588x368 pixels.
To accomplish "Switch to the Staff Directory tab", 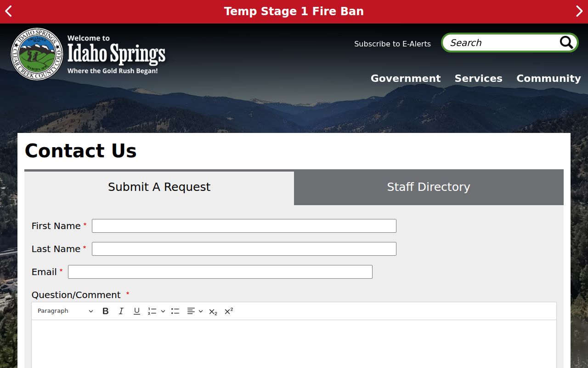I will (429, 187).
